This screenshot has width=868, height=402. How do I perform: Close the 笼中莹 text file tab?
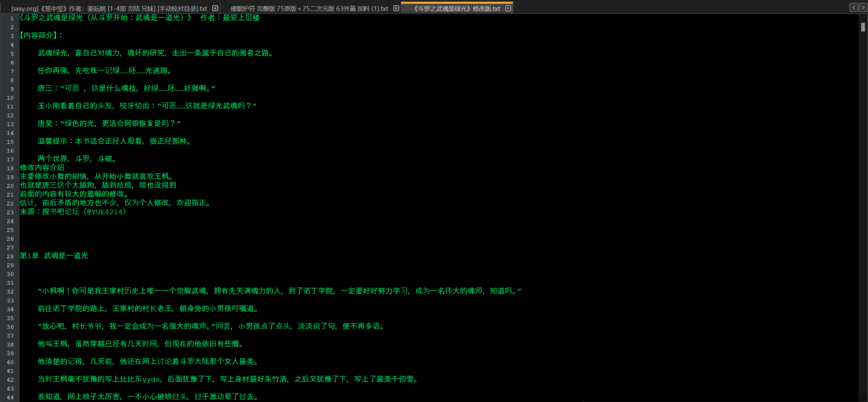[215, 8]
